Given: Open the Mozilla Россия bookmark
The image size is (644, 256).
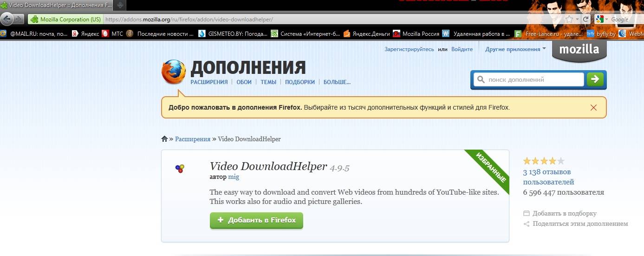Looking at the screenshot, I should coord(416,34).
